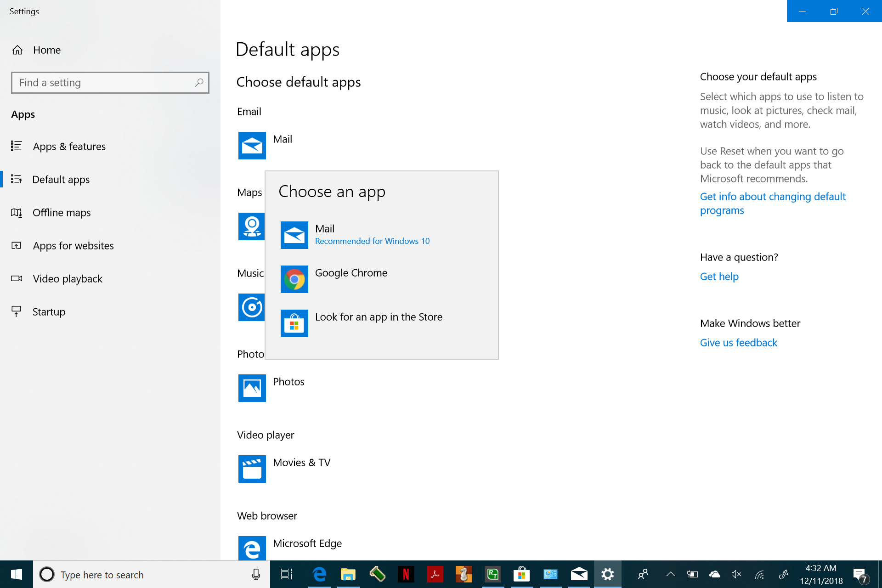The width and height of the screenshot is (882, 588).
Task: Open Adobe Acrobat from the taskbar
Action: coord(435,574)
